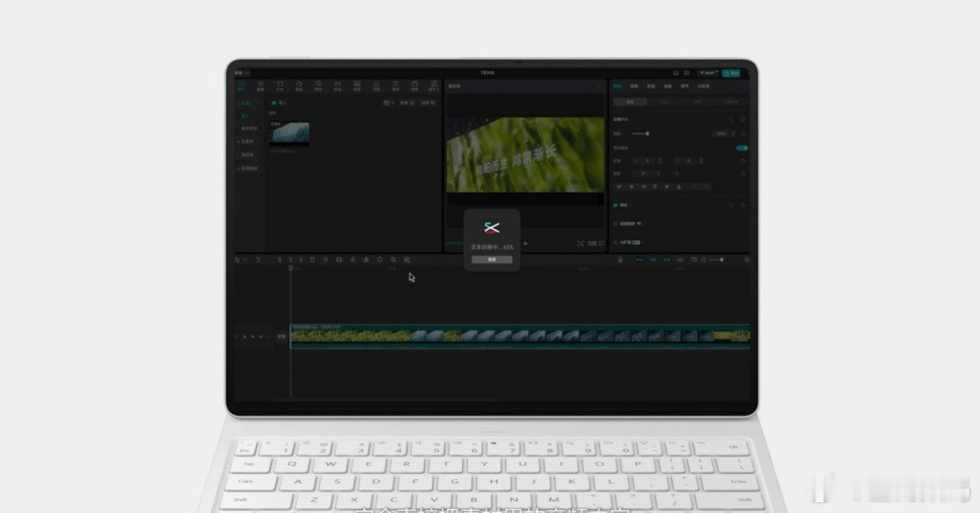Open timeline settings gear at far right

[746, 260]
